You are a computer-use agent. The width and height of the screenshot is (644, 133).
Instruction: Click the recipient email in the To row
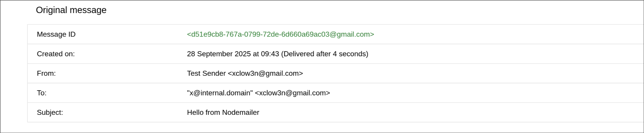coord(292,93)
